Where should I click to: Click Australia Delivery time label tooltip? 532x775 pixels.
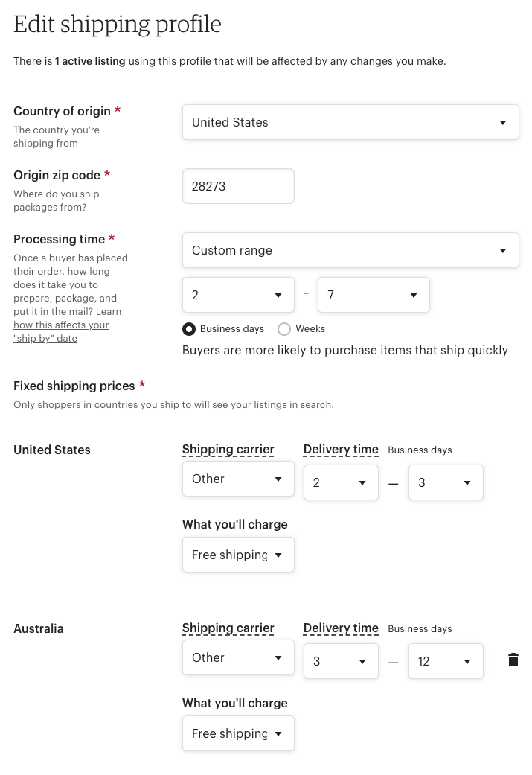click(x=341, y=628)
